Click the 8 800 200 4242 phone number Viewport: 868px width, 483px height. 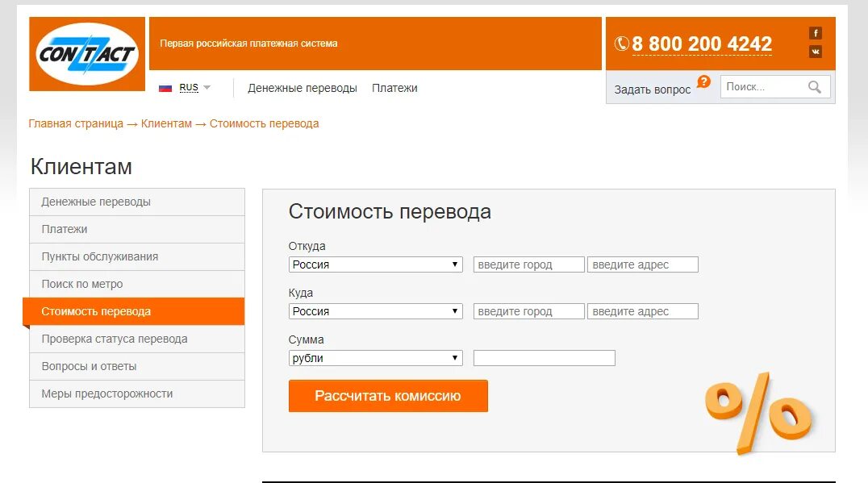pos(702,44)
